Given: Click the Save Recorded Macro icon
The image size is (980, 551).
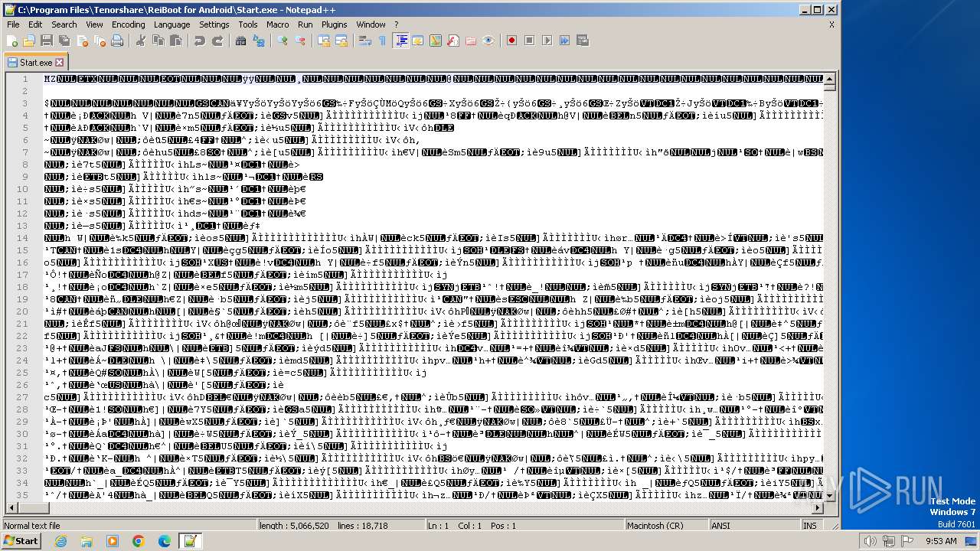Looking at the screenshot, I should coord(583,41).
